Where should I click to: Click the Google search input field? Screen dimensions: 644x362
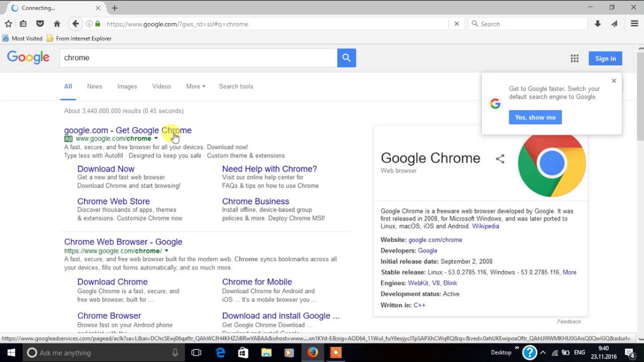(198, 58)
